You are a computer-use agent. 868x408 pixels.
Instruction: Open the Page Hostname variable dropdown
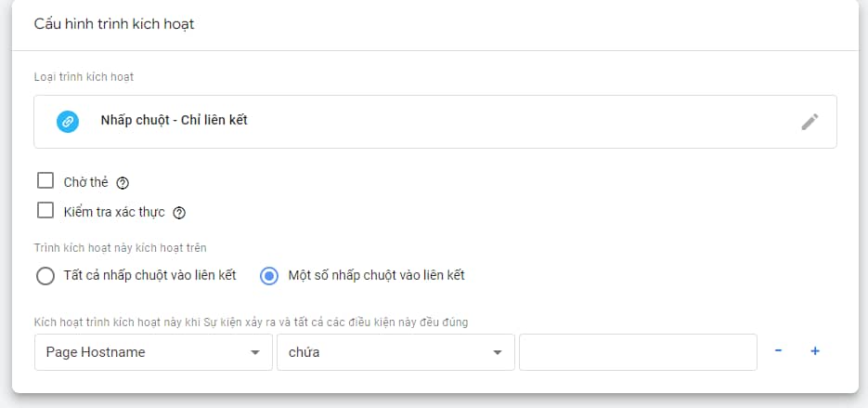pyautogui.click(x=153, y=352)
